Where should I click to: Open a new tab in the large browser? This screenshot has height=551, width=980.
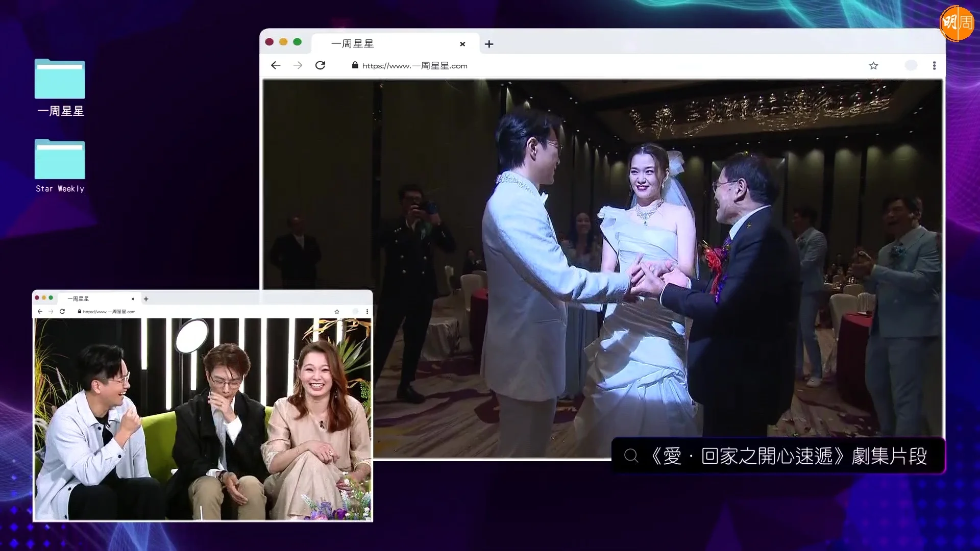tap(489, 44)
